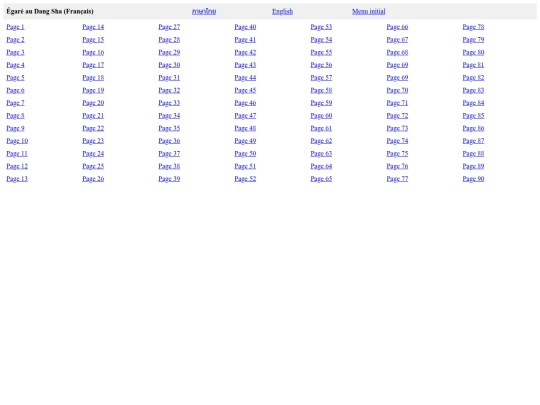Open Page 14
The height and width of the screenshot is (405, 540).
[93, 27]
